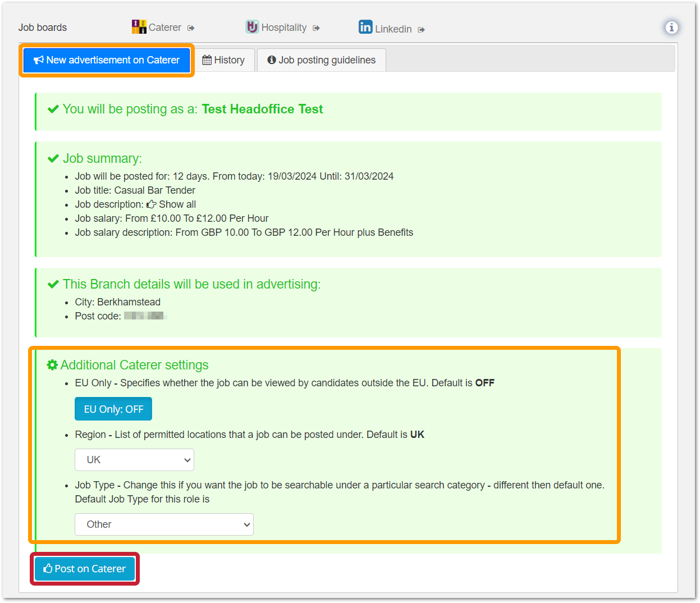This screenshot has width=700, height=603.
Task: Click the gear icon by Additional Caterer settings
Action: pyautogui.click(x=52, y=365)
